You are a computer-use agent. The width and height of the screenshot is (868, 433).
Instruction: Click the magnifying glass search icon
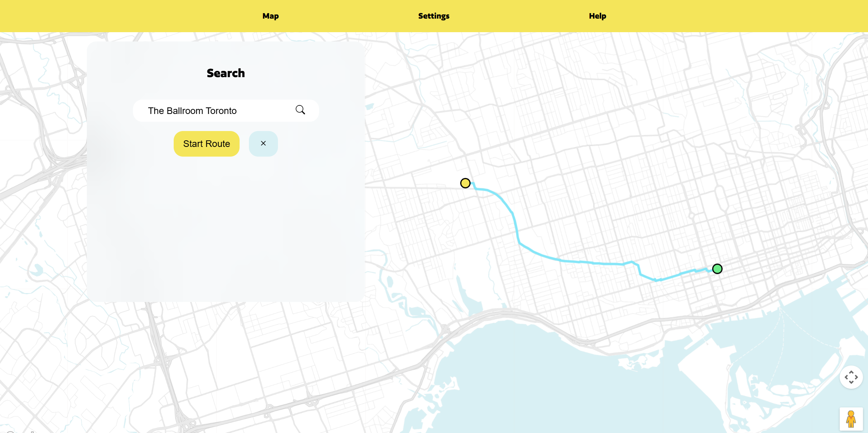(300, 110)
